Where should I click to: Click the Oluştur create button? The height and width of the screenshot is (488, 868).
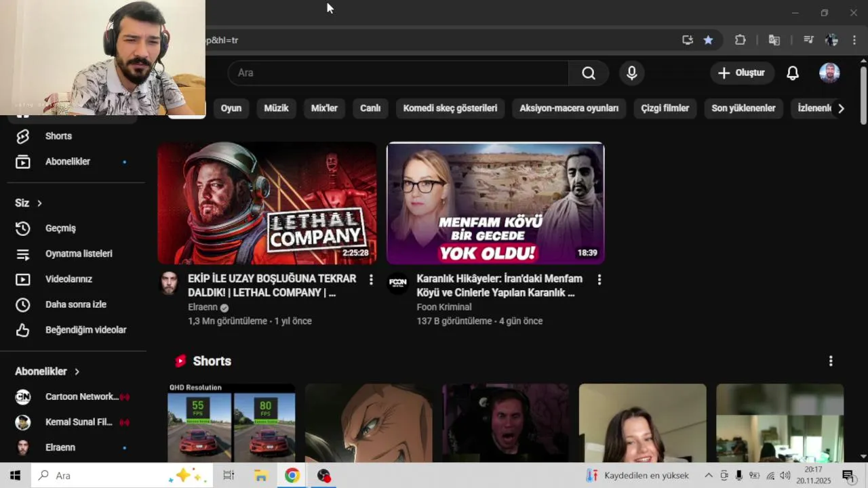(x=742, y=73)
